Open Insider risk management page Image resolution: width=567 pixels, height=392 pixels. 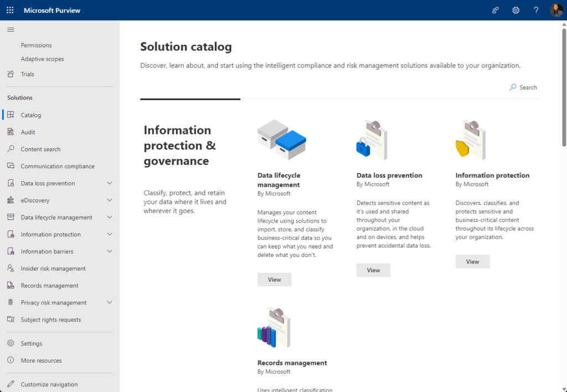tap(53, 269)
